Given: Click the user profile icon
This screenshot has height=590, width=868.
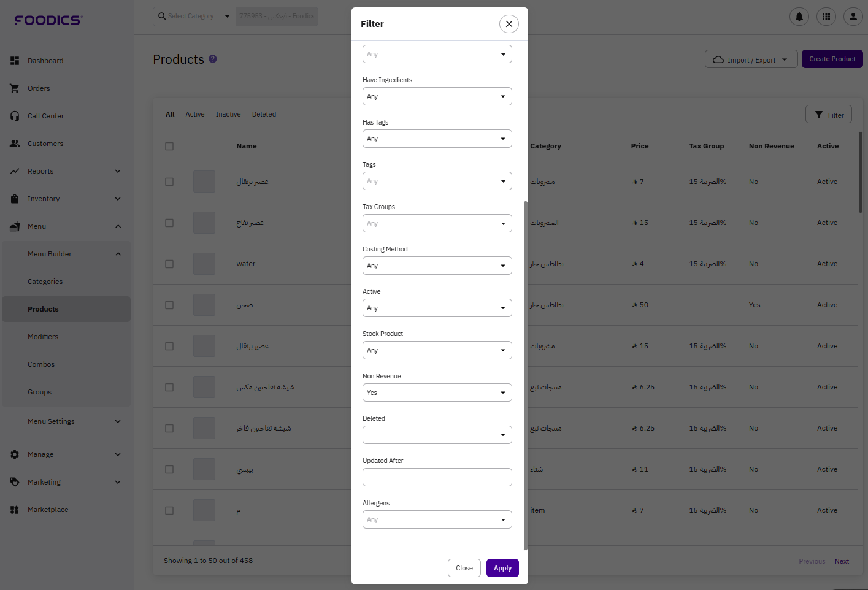Looking at the screenshot, I should 853,17.
